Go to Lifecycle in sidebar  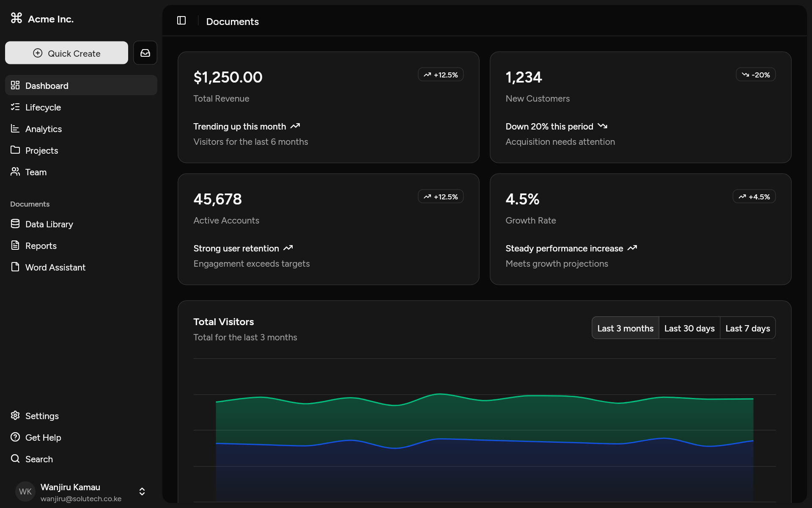[81, 107]
